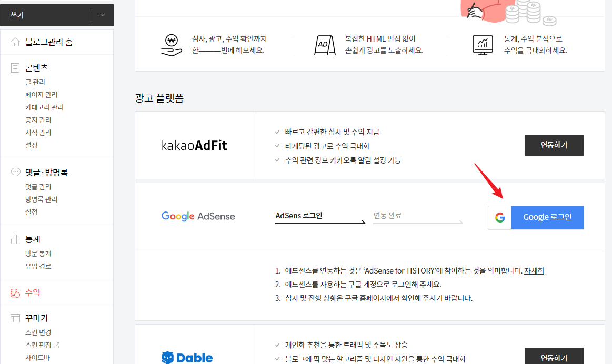Click the Google G icon
The height and width of the screenshot is (364, 612).
coord(500,217)
